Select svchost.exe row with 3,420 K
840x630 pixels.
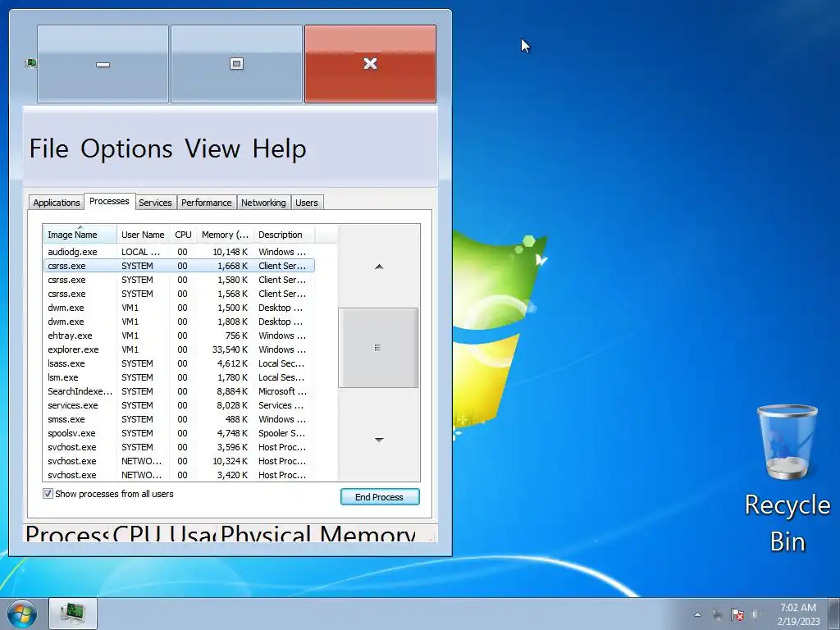tap(179, 475)
